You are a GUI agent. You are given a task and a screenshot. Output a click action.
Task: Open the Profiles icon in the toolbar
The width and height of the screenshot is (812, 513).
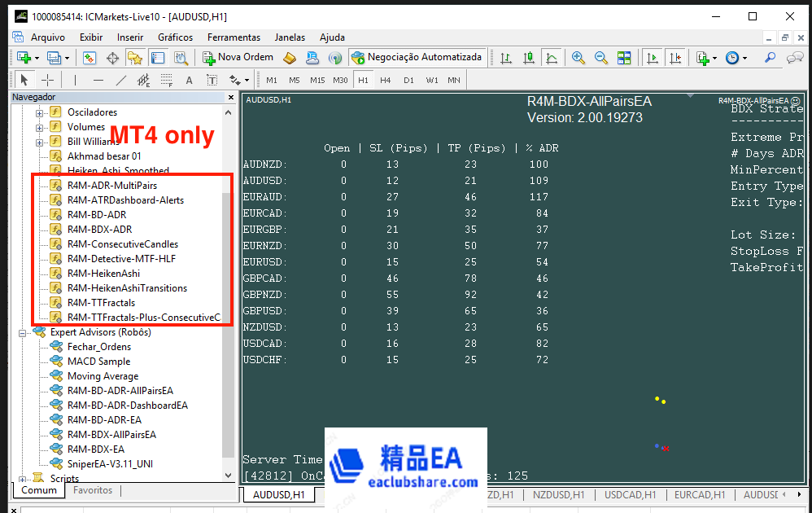54,58
